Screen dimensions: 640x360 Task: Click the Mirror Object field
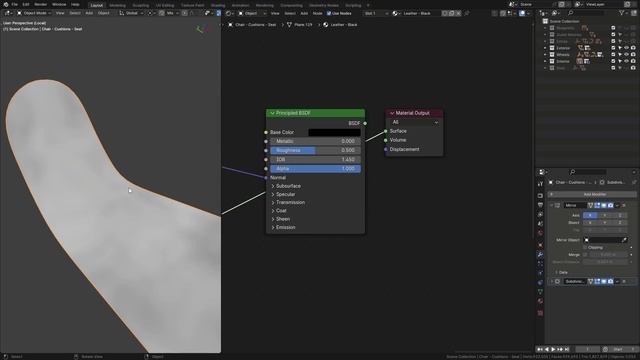point(605,240)
